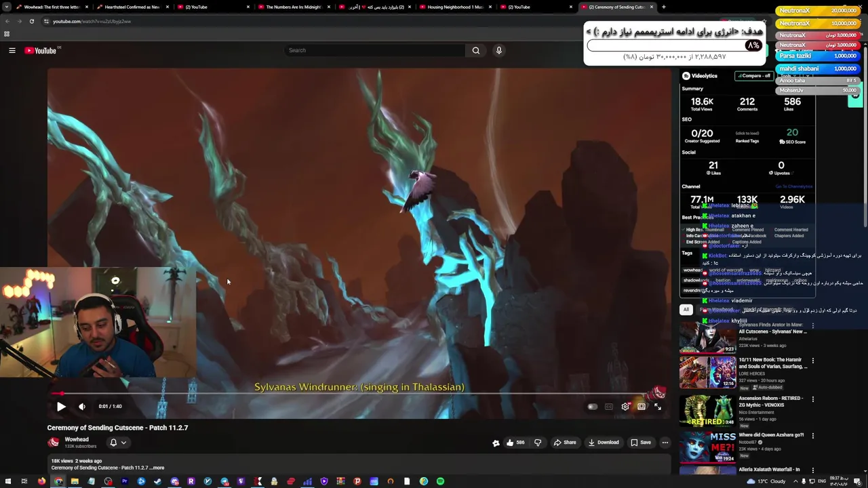The width and height of the screenshot is (868, 488).
Task: Click Go To Channelytics link
Action: [x=793, y=186]
